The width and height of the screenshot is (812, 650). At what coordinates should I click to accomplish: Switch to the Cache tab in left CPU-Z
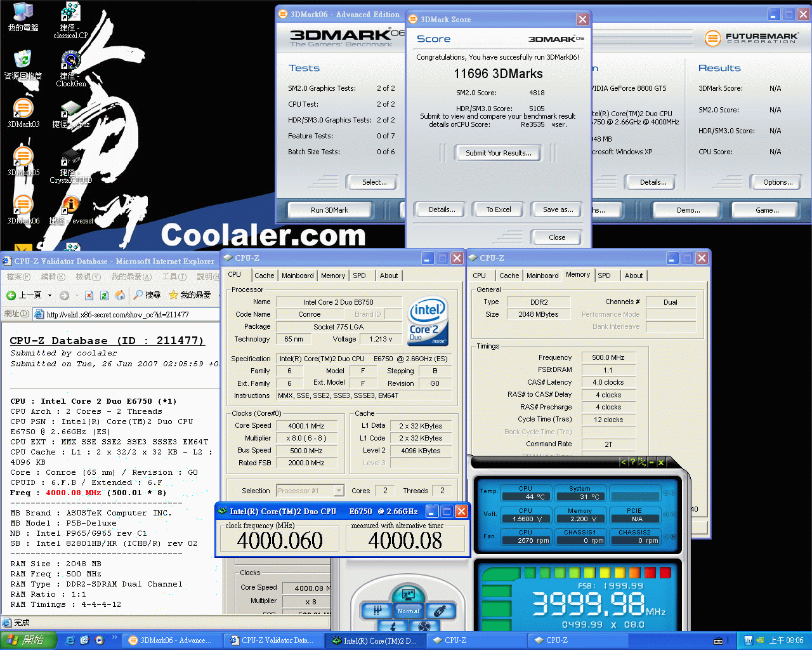pyautogui.click(x=265, y=275)
